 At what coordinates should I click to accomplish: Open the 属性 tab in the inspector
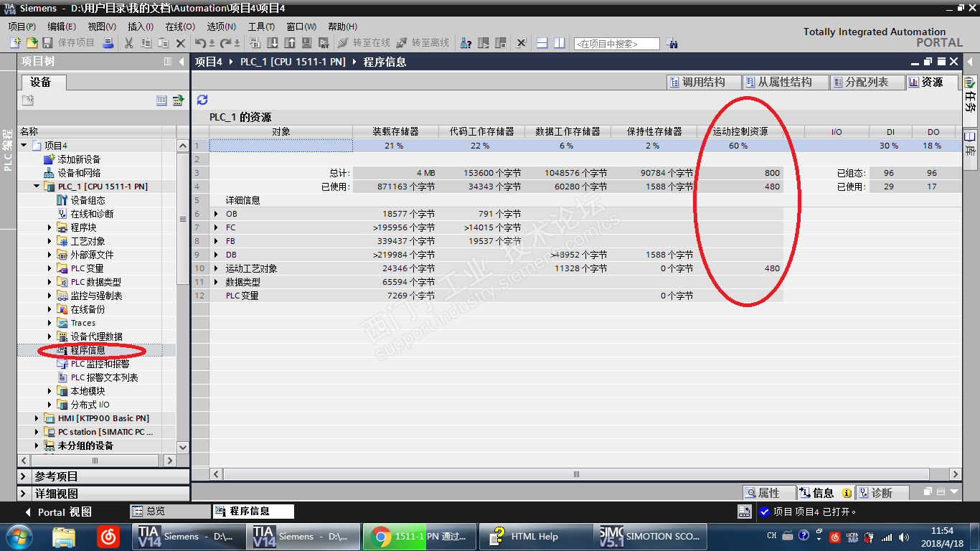point(768,493)
